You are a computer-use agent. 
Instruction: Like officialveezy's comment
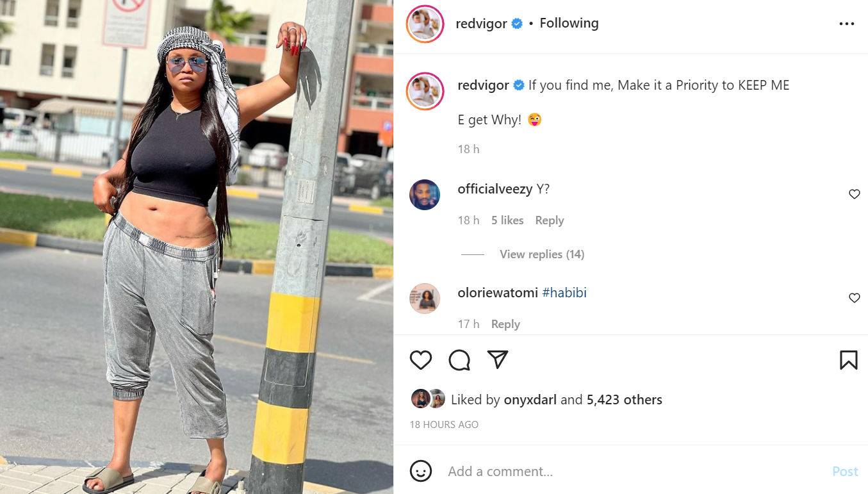[855, 194]
